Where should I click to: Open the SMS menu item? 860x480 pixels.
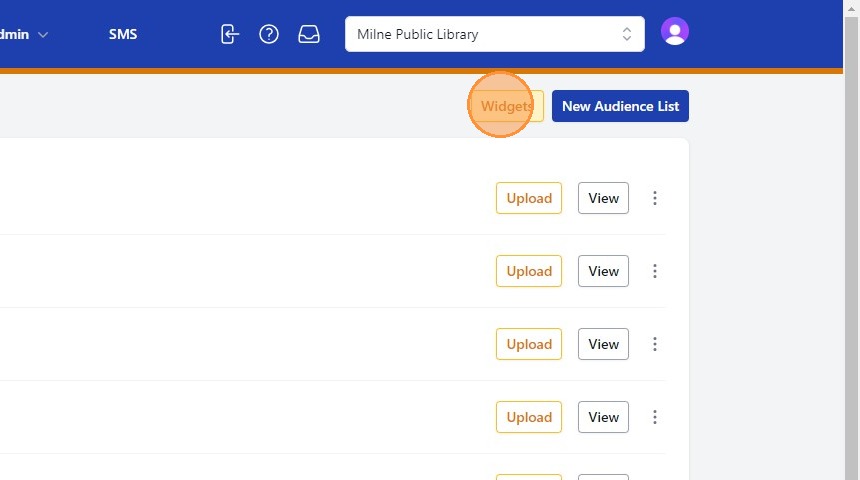[x=123, y=34]
